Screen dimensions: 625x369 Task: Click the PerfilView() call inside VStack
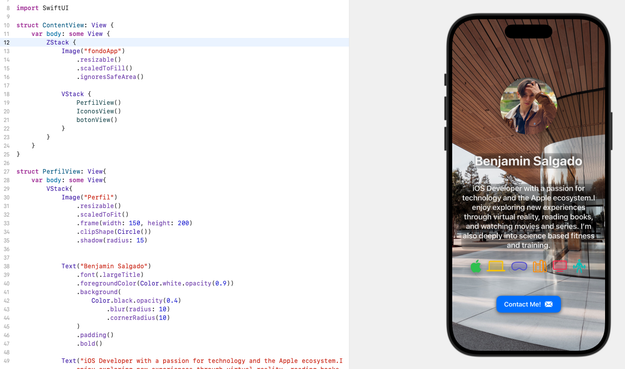point(99,102)
